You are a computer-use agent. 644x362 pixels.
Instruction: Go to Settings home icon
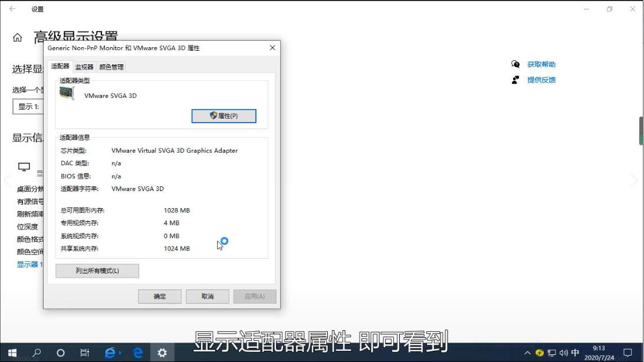(x=17, y=38)
